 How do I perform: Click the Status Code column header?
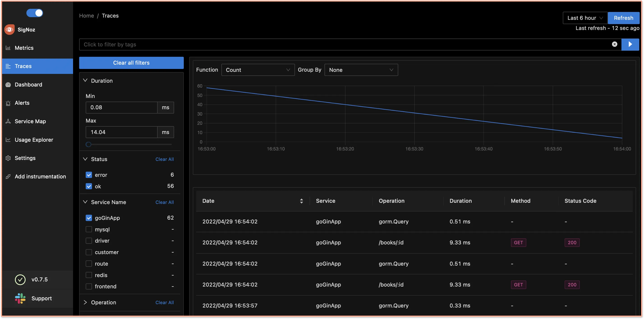point(580,201)
